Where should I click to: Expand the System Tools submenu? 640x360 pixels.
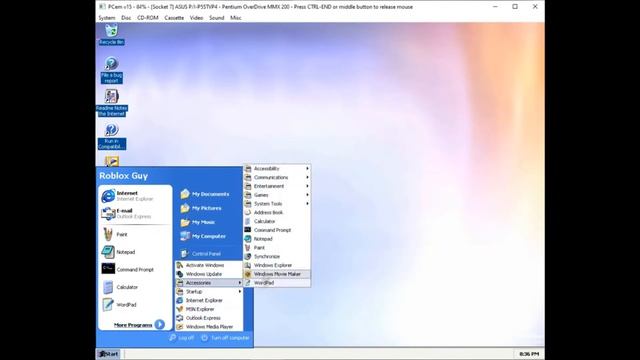click(x=277, y=204)
